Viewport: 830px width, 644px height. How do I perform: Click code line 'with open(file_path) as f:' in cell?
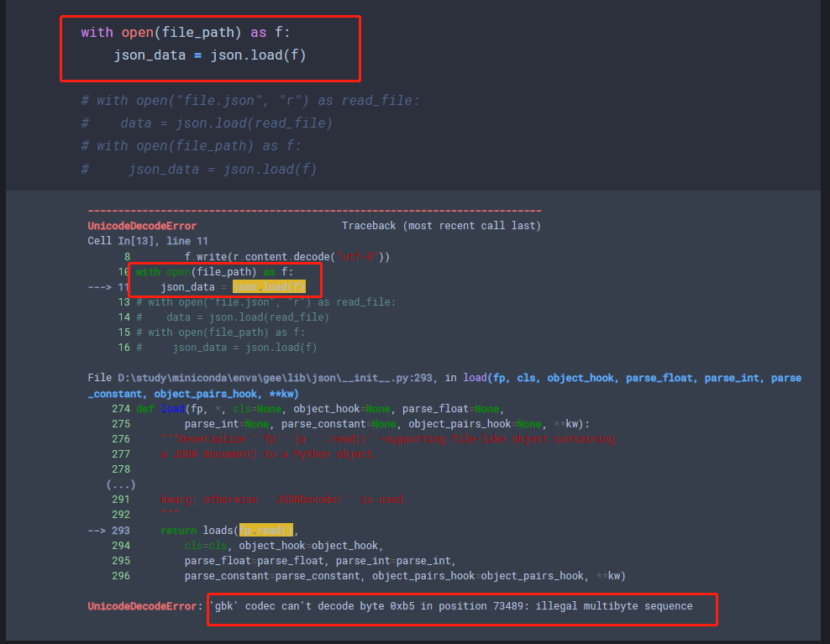(x=186, y=32)
